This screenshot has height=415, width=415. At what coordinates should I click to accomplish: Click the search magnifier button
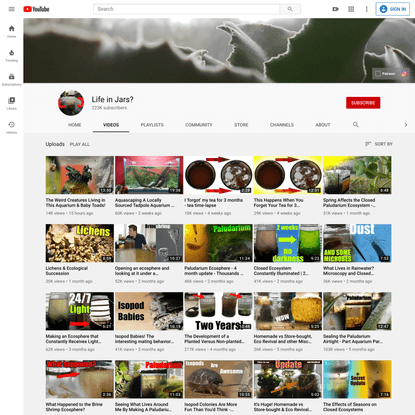290,9
